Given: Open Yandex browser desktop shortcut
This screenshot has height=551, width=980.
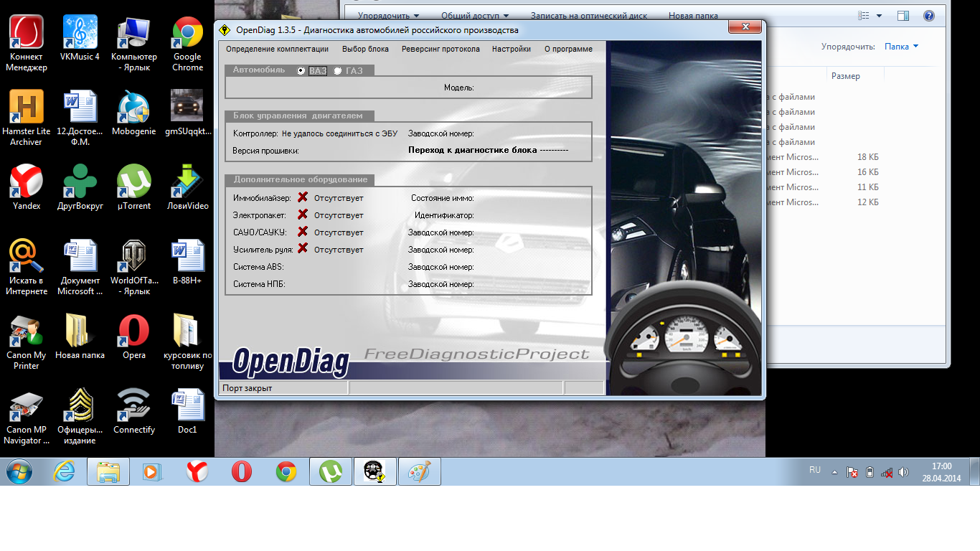Looking at the screenshot, I should (x=27, y=188).
